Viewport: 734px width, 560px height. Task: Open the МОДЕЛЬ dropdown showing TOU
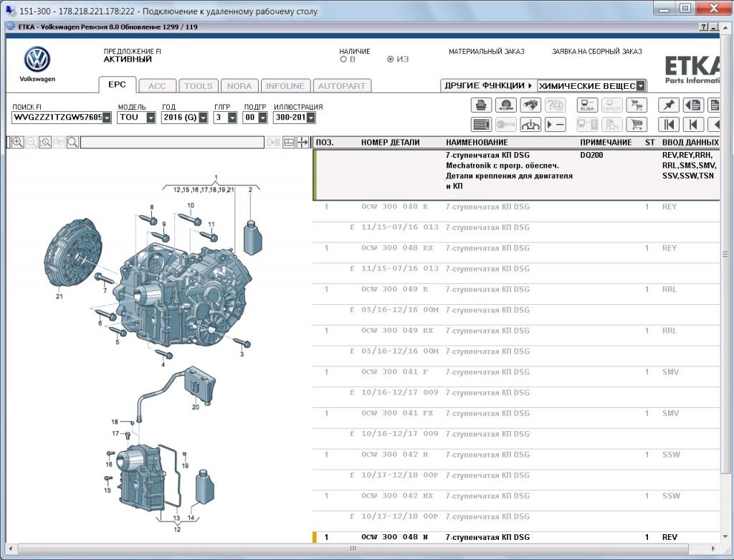tap(151, 118)
